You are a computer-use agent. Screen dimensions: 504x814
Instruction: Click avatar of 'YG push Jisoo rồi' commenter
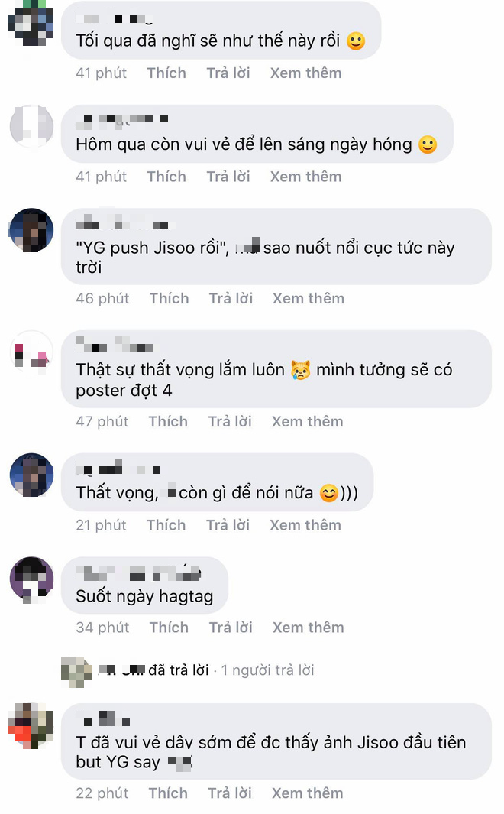coord(31,231)
